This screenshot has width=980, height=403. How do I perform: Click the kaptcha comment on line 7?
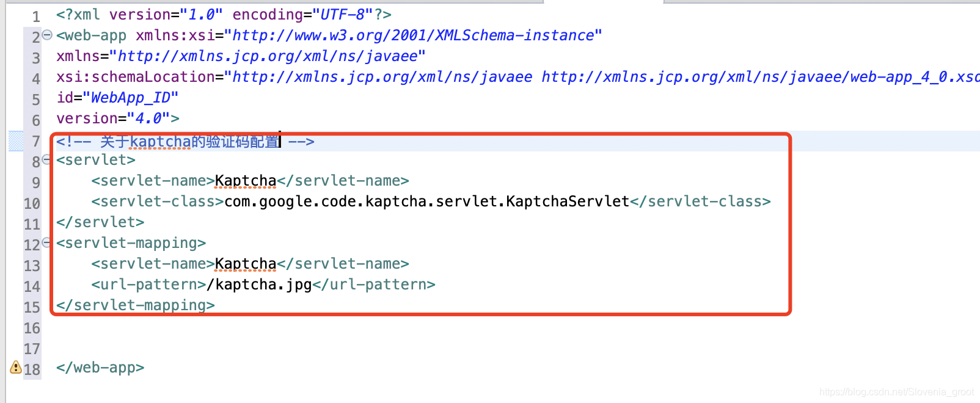[x=185, y=142]
